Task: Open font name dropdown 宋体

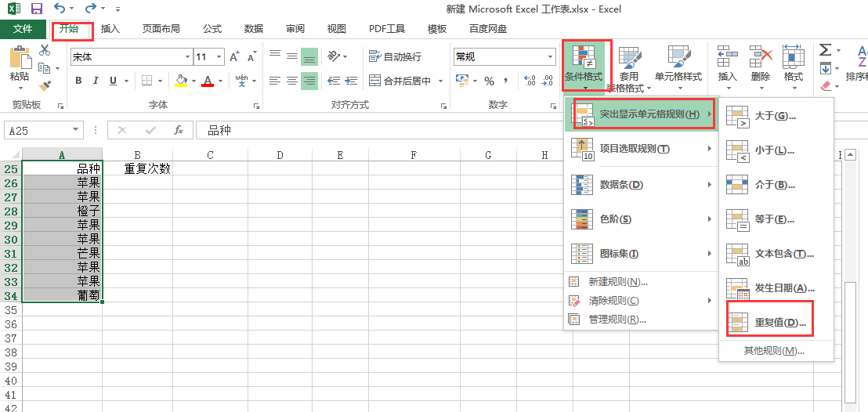Action: 188,57
